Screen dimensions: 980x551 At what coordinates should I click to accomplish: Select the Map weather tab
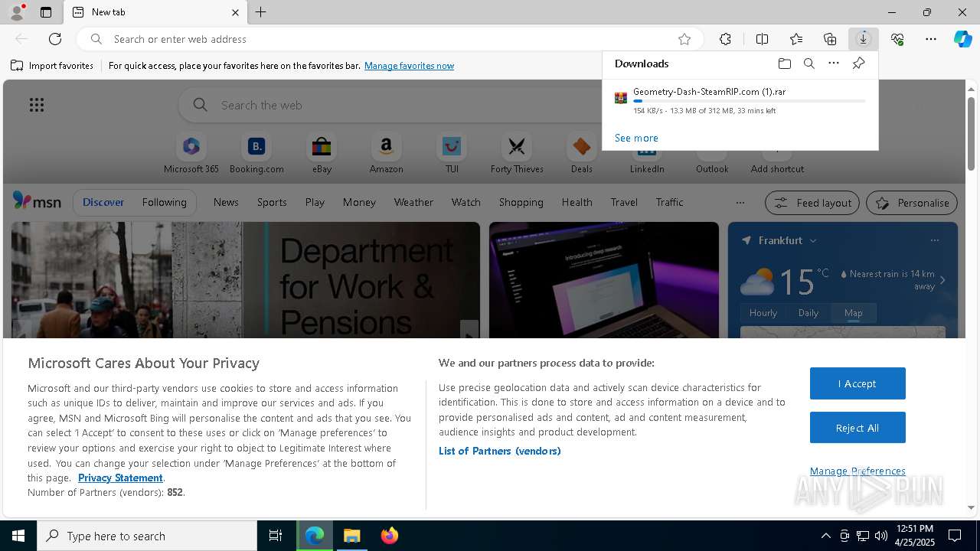[x=854, y=313]
